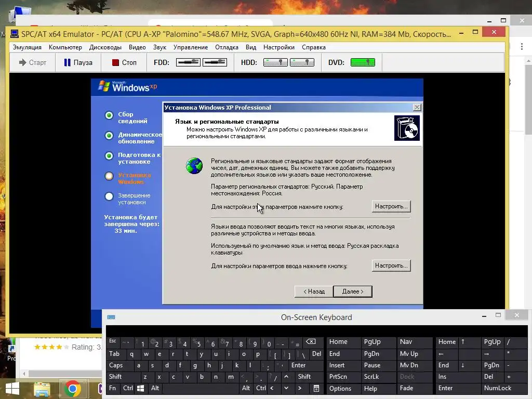Viewport: 532px width, 399px height.
Task: Tap the Fade key on on-screen keyboard
Action: point(414,388)
